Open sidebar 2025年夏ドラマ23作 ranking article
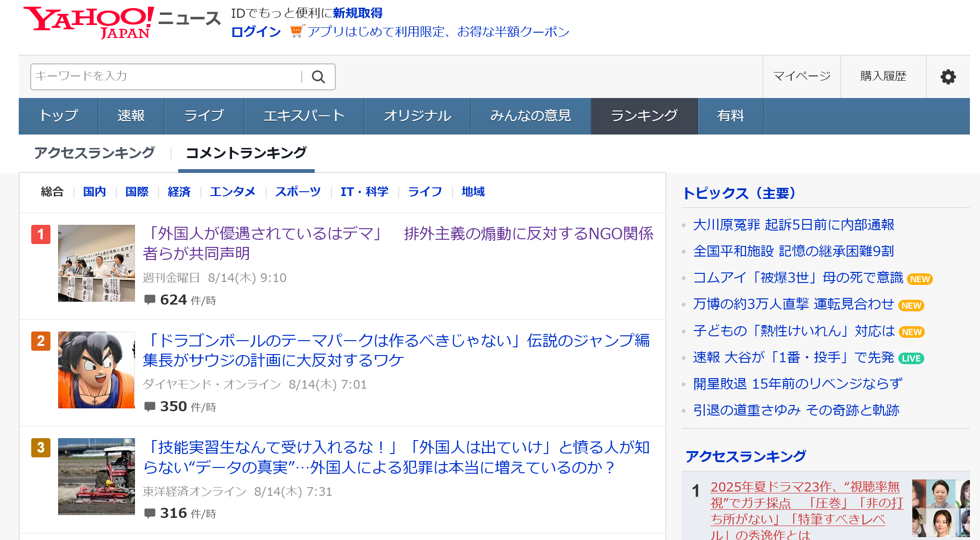 coord(807,510)
